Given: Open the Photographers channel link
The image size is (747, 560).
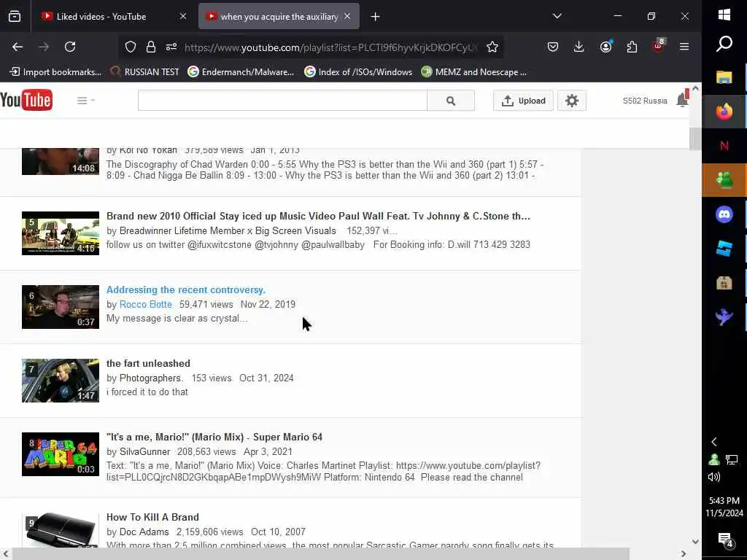Looking at the screenshot, I should click(x=150, y=378).
